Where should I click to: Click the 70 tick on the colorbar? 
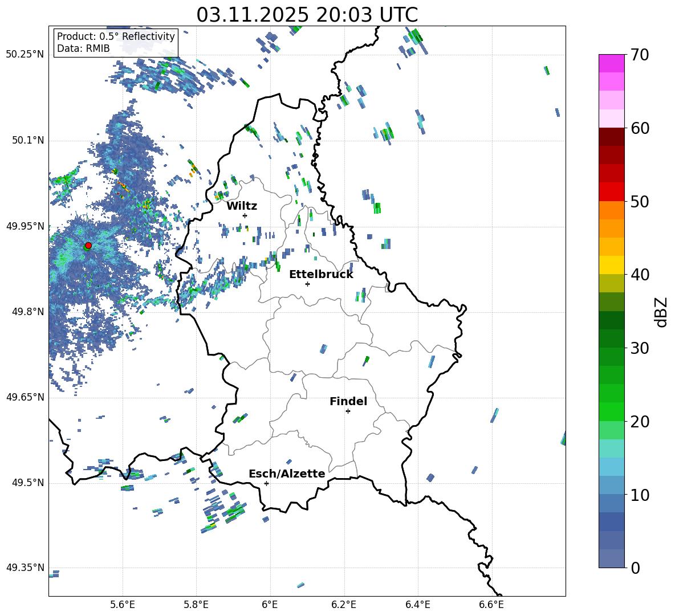[x=640, y=55]
